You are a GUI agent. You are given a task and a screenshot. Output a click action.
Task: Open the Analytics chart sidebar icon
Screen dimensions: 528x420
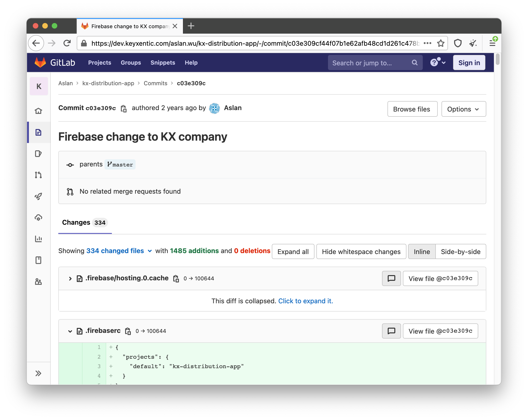(x=38, y=239)
